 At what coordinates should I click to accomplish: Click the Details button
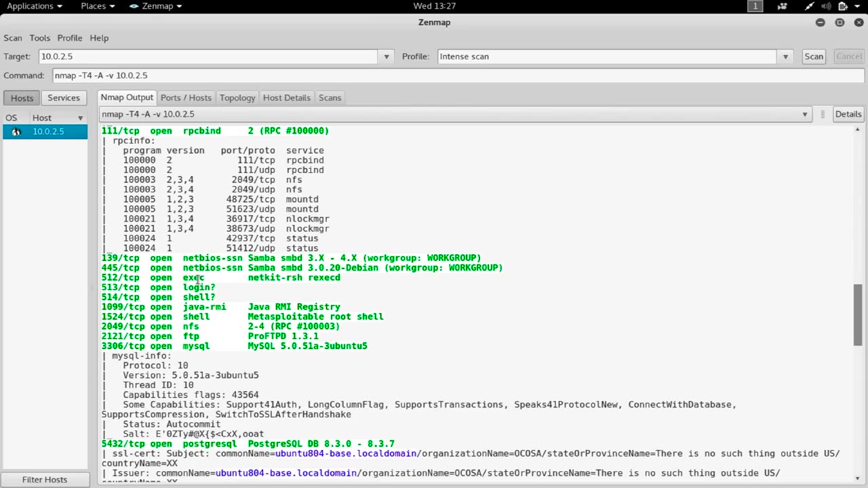click(x=848, y=114)
